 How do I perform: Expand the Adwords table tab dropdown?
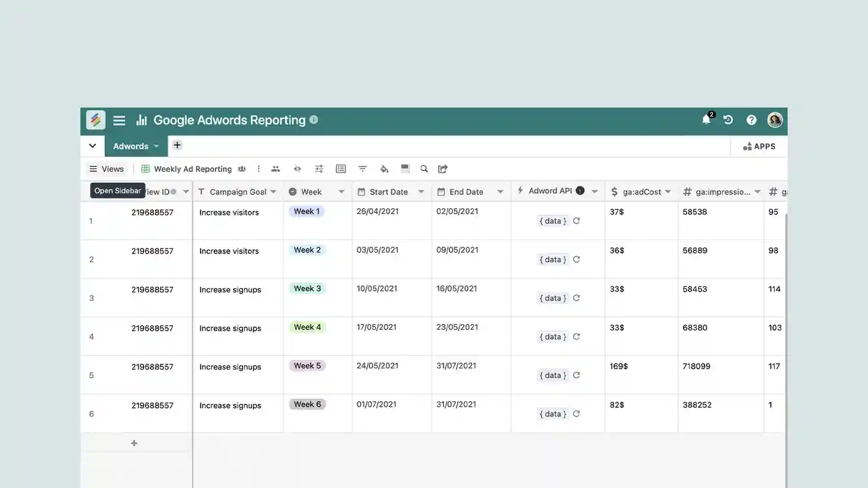156,146
